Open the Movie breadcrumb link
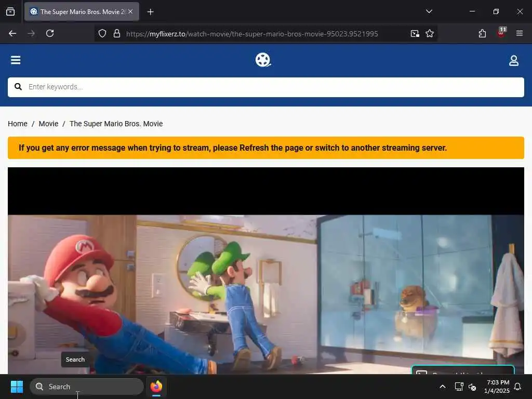This screenshot has height=399, width=532. click(48, 124)
